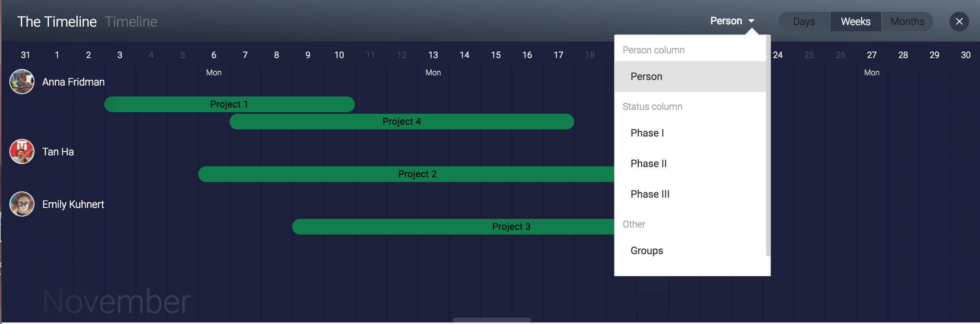Toggle the Person dropdown arrow

[x=751, y=21]
